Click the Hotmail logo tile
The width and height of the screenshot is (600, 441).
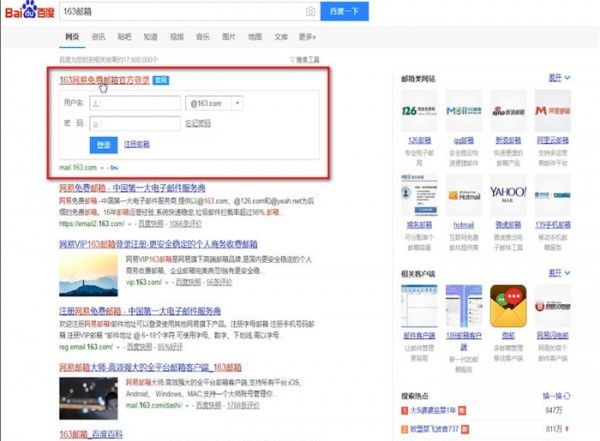click(463, 196)
